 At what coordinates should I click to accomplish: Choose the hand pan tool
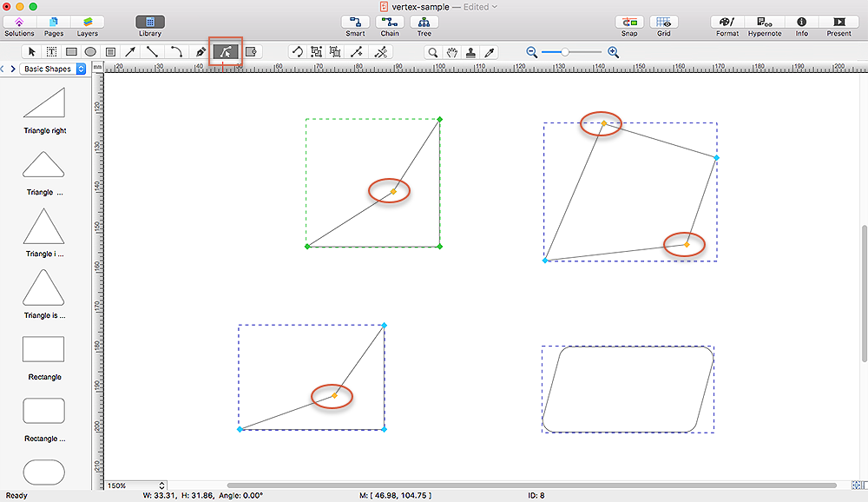(452, 52)
